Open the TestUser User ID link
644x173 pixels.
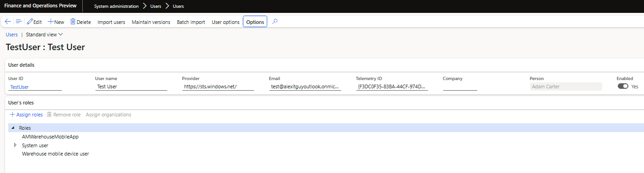click(x=20, y=86)
